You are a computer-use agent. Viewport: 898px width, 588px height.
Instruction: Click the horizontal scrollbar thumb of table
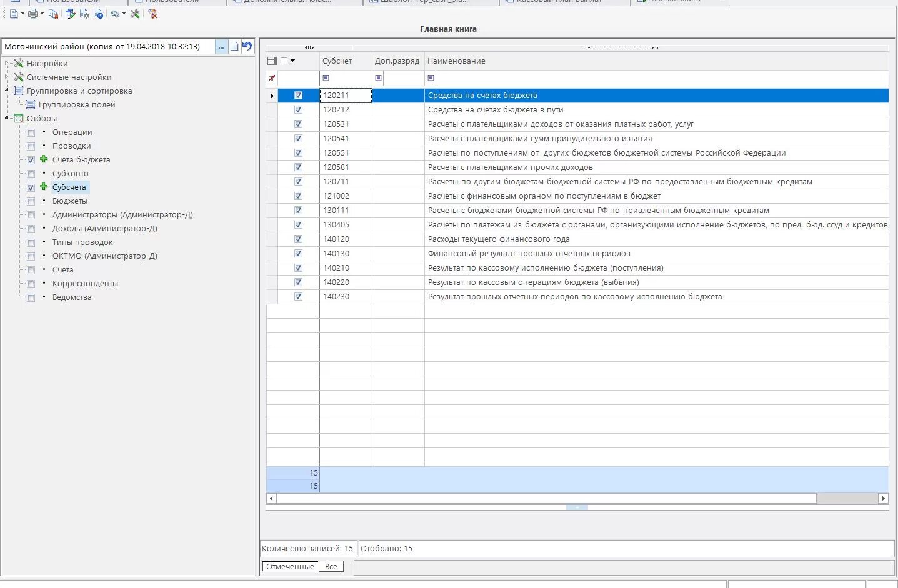click(x=547, y=498)
